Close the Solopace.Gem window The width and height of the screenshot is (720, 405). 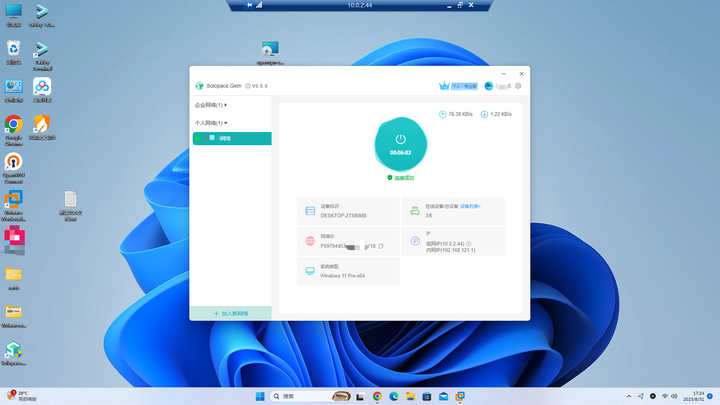[521, 73]
